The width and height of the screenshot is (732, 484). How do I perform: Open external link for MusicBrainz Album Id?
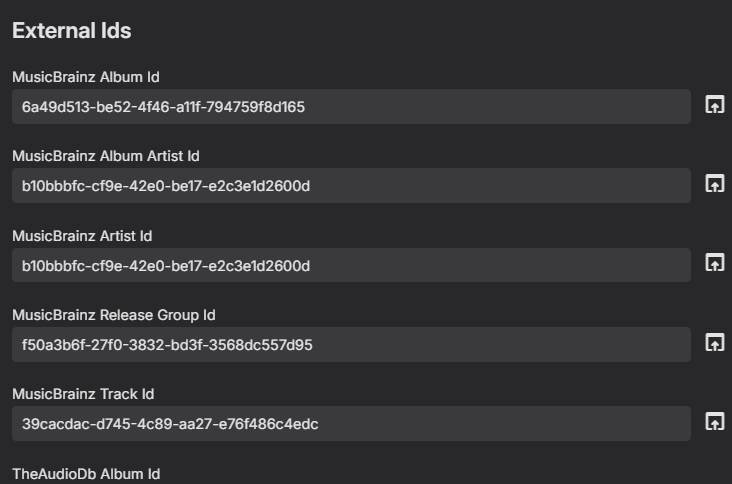[714, 105]
